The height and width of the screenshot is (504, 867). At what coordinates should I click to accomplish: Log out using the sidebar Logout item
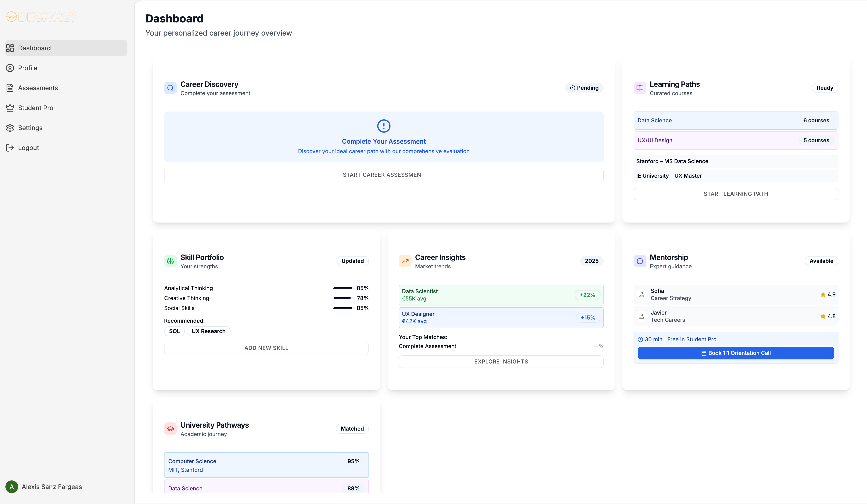tap(28, 148)
